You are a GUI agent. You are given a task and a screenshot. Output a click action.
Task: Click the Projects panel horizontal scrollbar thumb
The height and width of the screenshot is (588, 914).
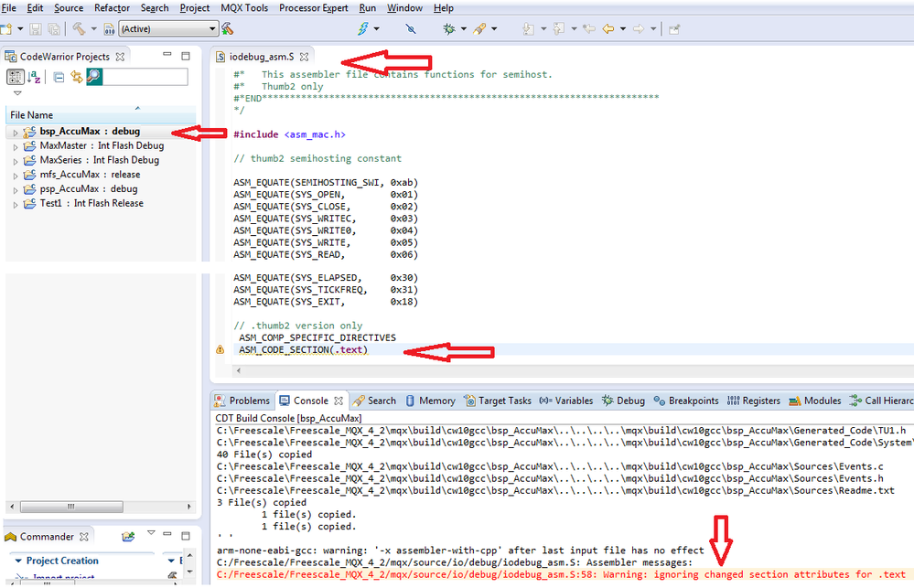point(71,507)
